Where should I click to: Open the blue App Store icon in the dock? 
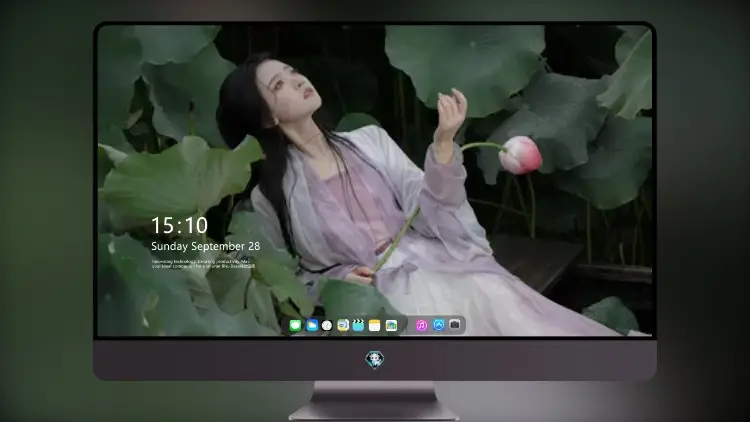[x=439, y=325]
